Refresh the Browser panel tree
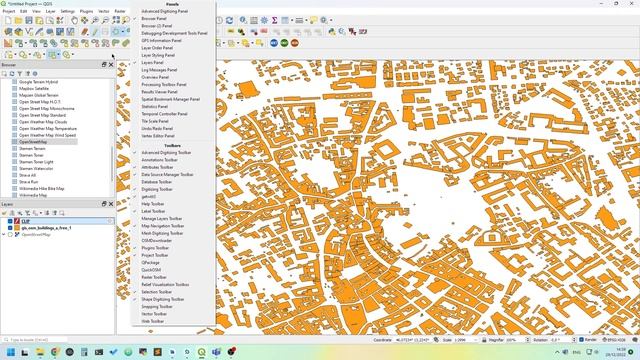 (x=12, y=73)
